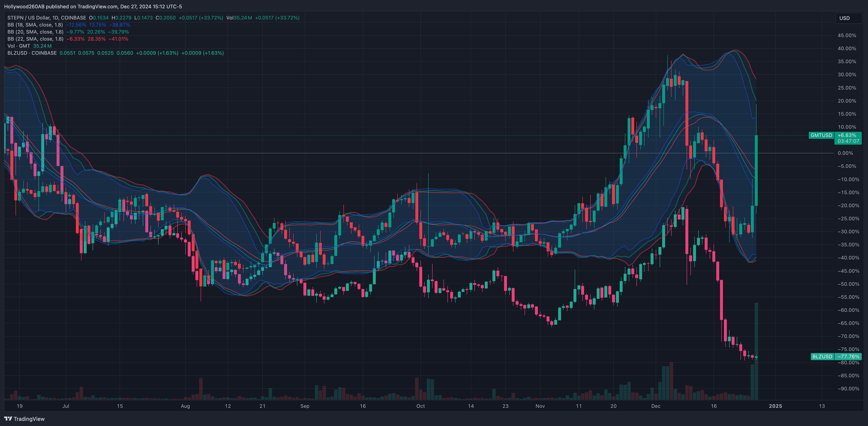The image size is (868, 426).
Task: Click the 45.00% label on price axis
Action: click(x=847, y=35)
